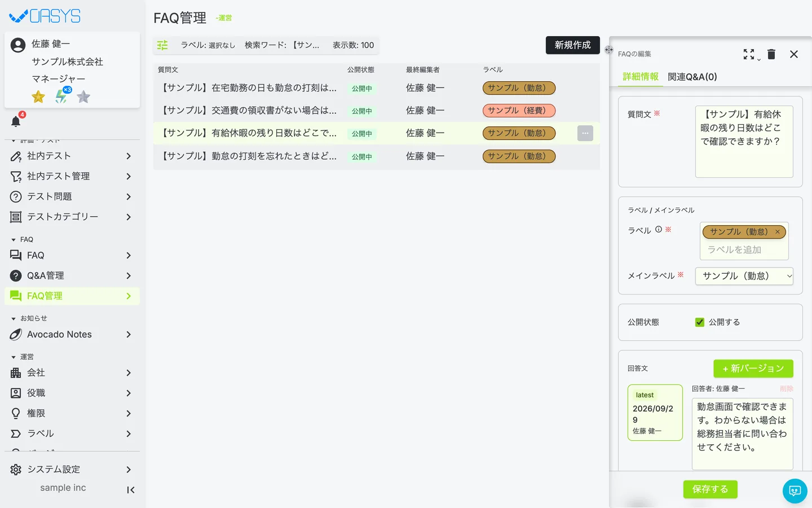
Task: Open the filter settings icon
Action: click(162, 45)
